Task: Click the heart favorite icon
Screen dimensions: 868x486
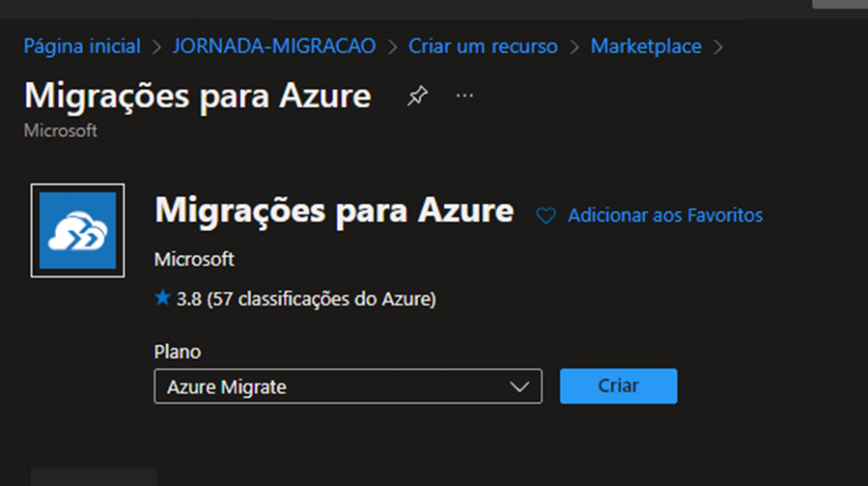Action: [x=546, y=216]
